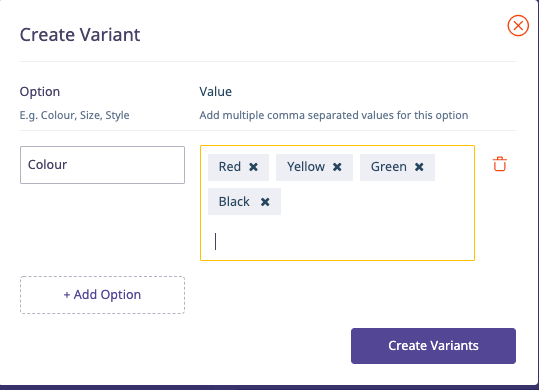Click the comma separated values hint text
This screenshot has height=390, width=539.
coord(334,115)
